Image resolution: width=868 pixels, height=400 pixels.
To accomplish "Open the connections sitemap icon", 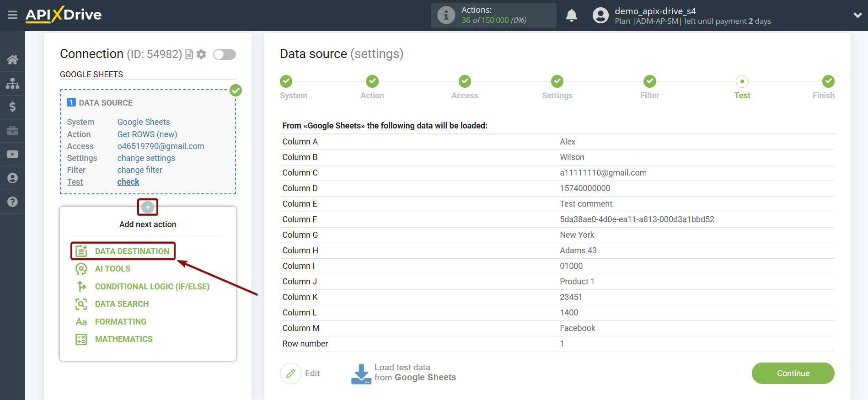I will click(12, 83).
